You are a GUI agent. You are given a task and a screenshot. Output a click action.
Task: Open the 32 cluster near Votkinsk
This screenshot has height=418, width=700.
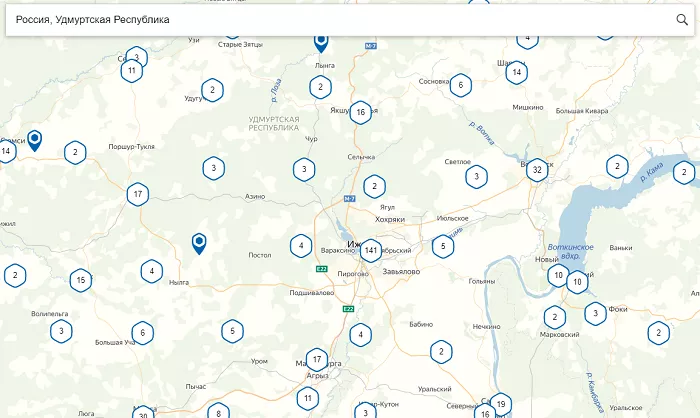(538, 170)
